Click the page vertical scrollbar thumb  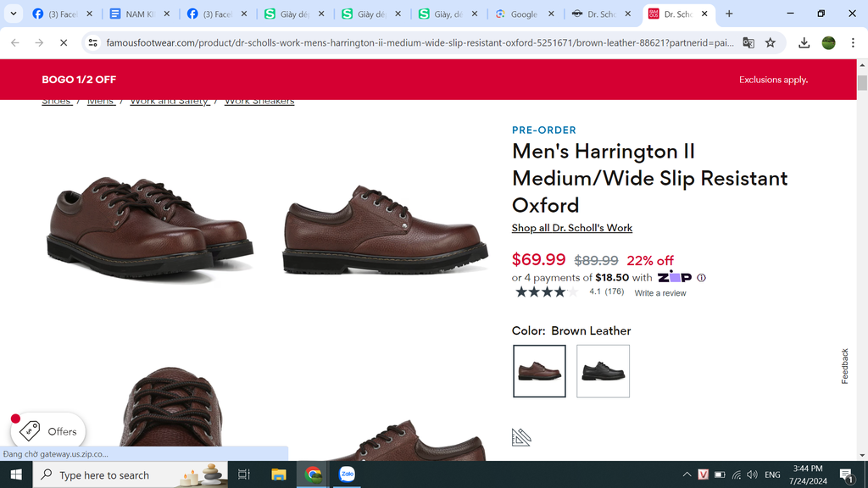coord(862,82)
